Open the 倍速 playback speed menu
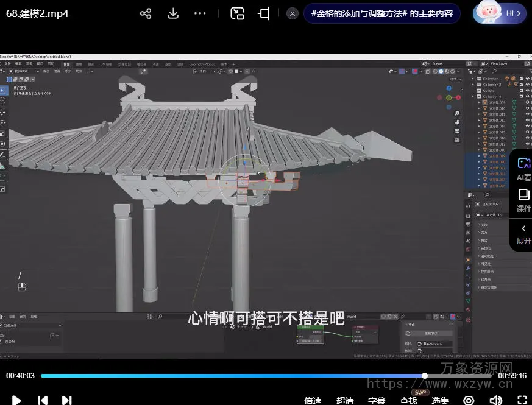Screen dimensions: 532x405 pos(313,400)
